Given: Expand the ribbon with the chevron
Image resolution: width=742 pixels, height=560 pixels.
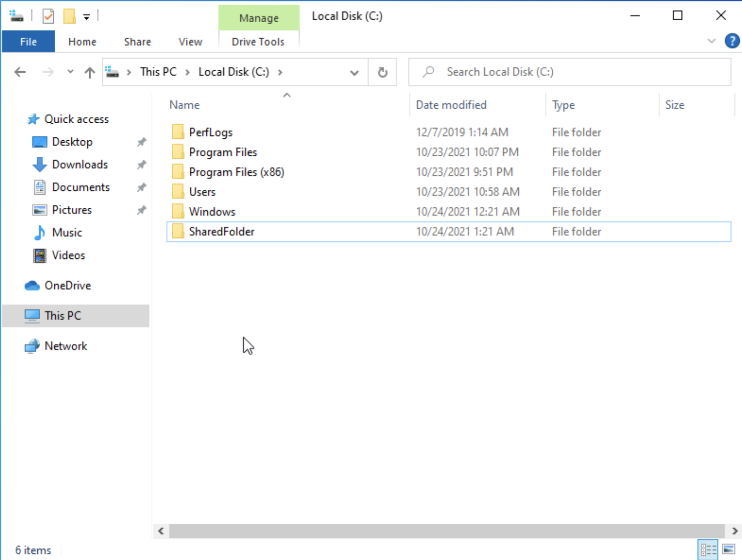Looking at the screenshot, I should tap(711, 42).
